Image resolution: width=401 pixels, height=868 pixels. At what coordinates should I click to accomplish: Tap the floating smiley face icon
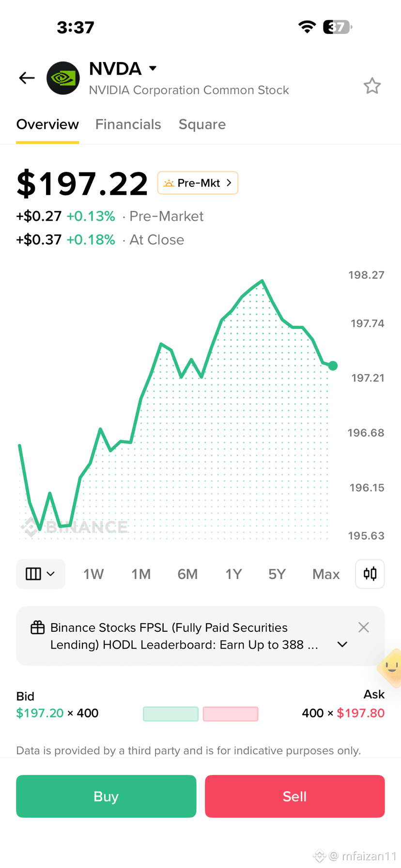(x=390, y=668)
